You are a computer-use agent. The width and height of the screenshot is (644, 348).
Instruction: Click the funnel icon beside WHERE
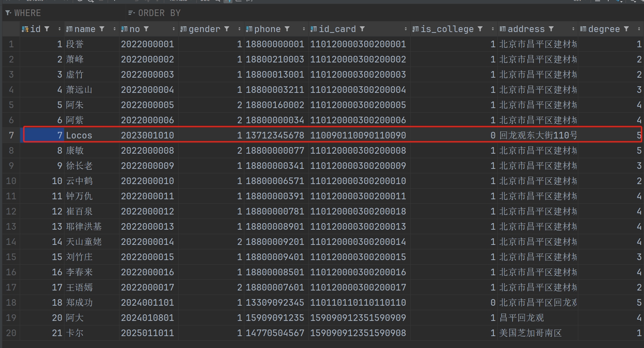tap(8, 13)
